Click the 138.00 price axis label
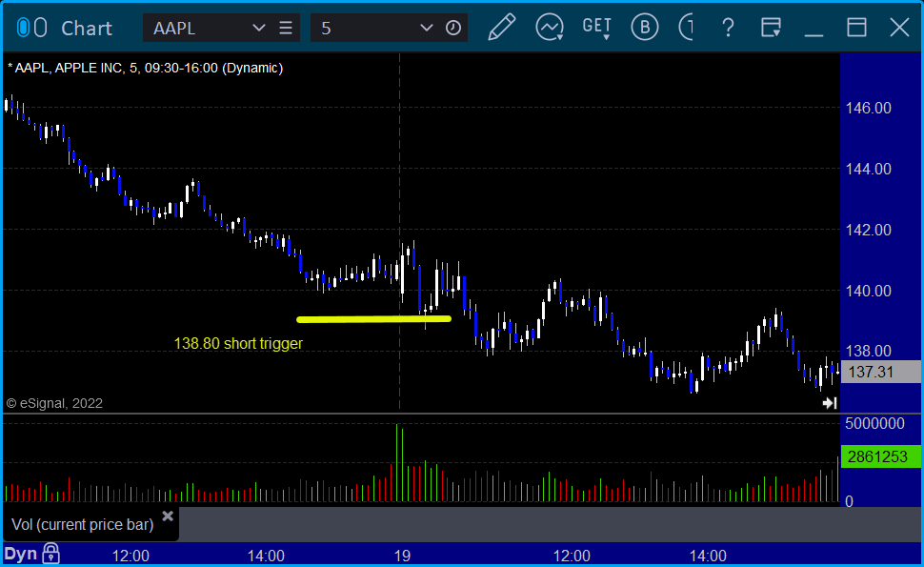 pyautogui.click(x=868, y=352)
